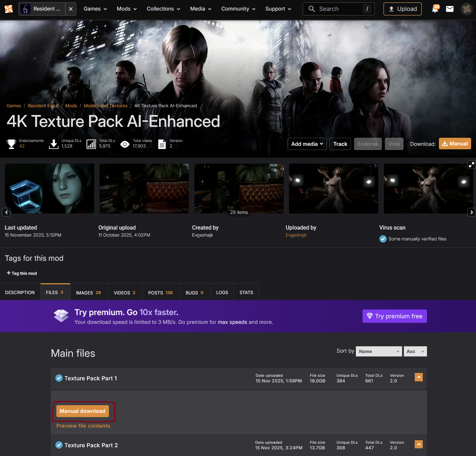The height and width of the screenshot is (456, 476).
Task: Switch to the Stats tab
Action: point(246,293)
